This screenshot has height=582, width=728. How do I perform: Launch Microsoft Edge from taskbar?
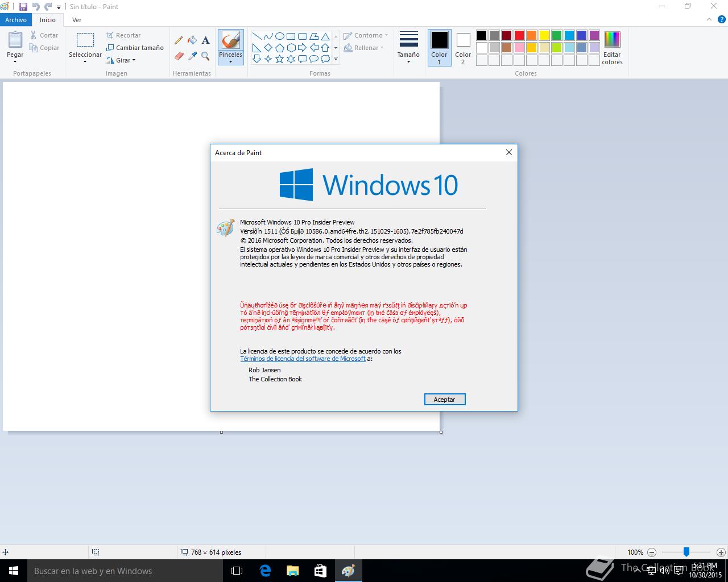pos(265,571)
